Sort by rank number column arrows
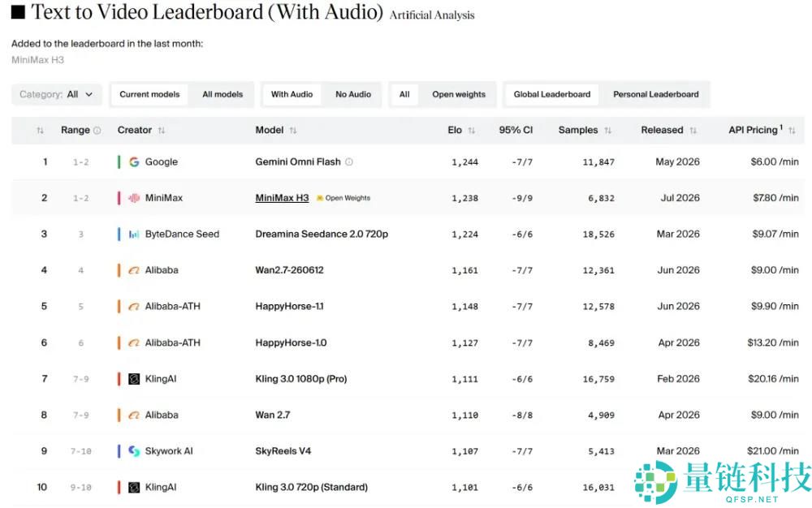This screenshot has width=812, height=508. [x=40, y=131]
